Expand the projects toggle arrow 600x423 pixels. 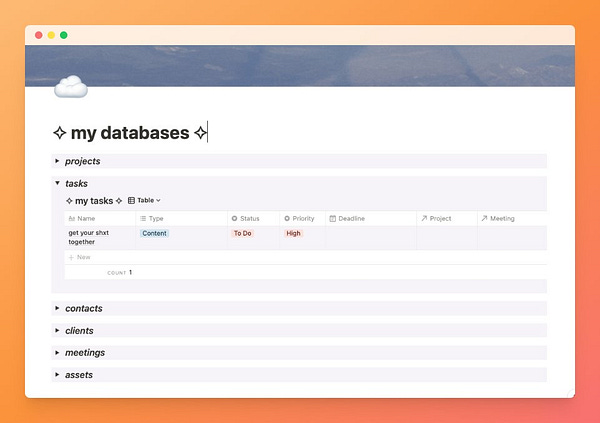[57, 161]
